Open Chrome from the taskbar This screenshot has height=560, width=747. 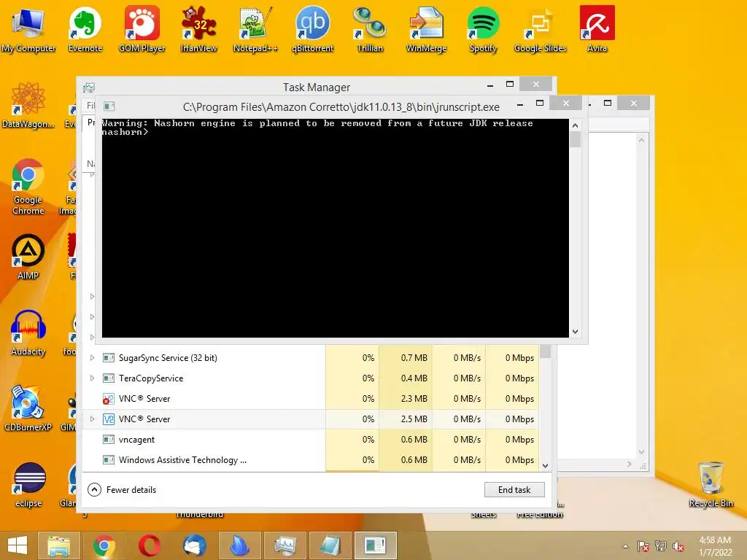[104, 545]
